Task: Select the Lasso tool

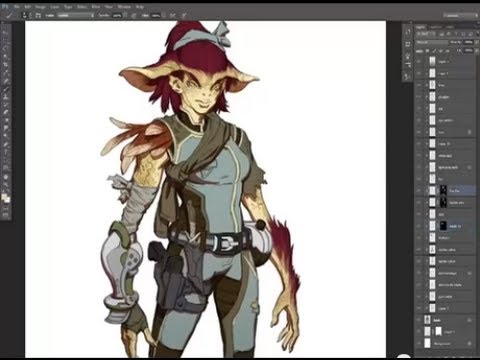Action: [x=6, y=48]
